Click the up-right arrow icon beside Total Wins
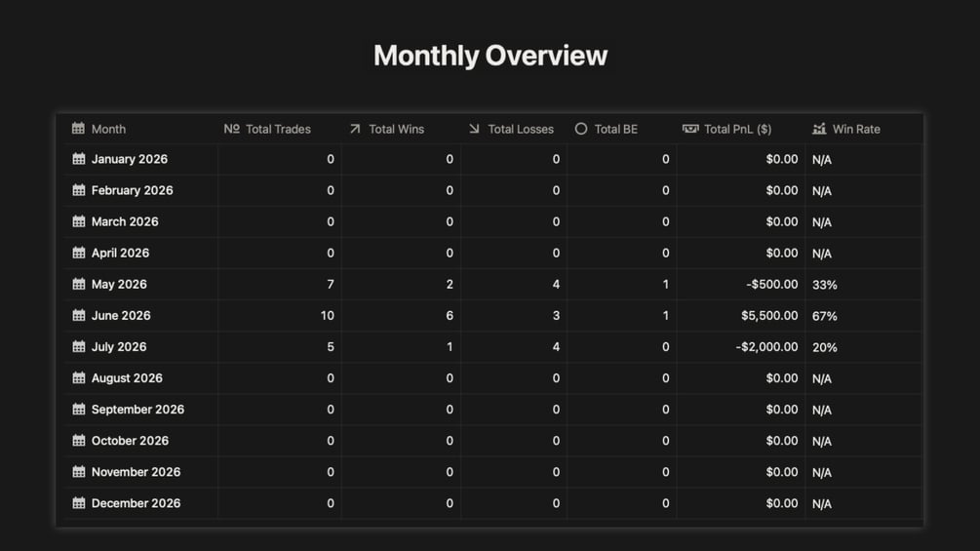 (x=355, y=129)
